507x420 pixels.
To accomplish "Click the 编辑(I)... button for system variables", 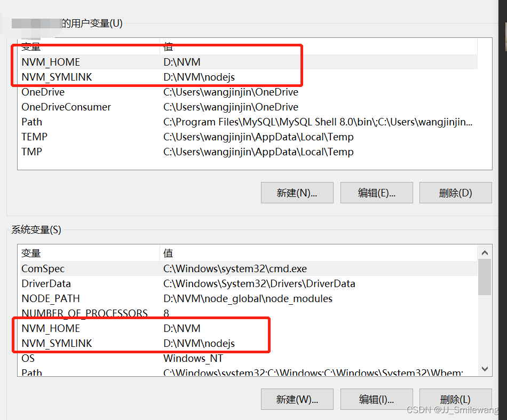I will pyautogui.click(x=376, y=399).
